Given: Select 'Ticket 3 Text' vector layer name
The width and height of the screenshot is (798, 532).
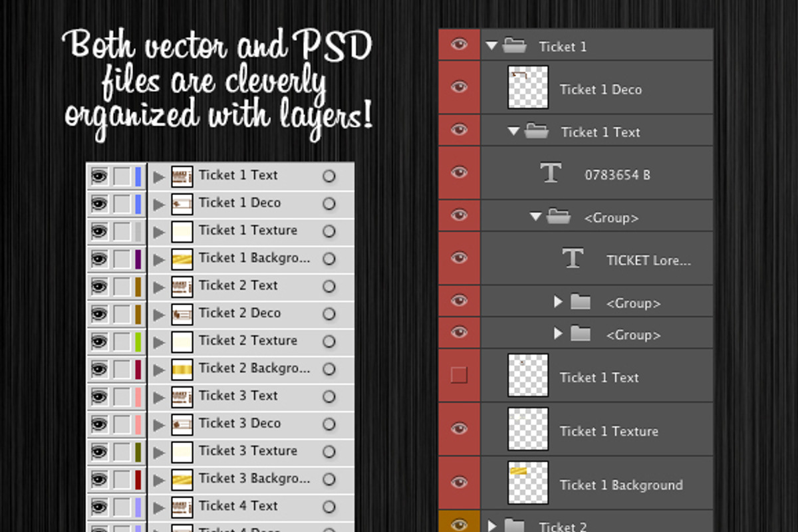Looking at the screenshot, I should [x=238, y=395].
